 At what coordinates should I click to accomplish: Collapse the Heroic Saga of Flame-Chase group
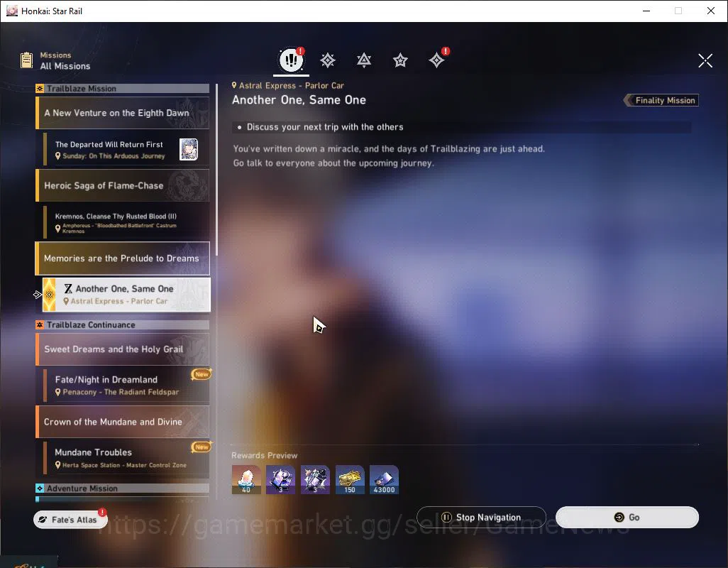[x=123, y=185]
